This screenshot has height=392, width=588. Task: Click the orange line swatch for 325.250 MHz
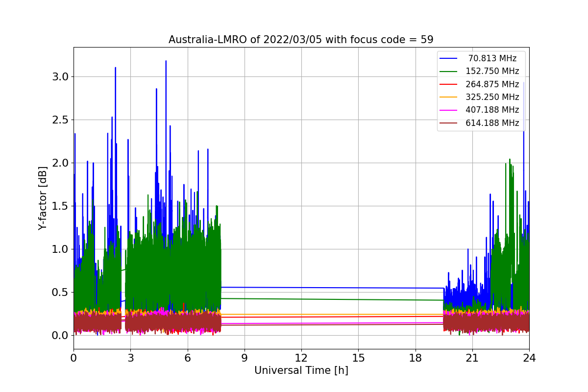pos(449,98)
